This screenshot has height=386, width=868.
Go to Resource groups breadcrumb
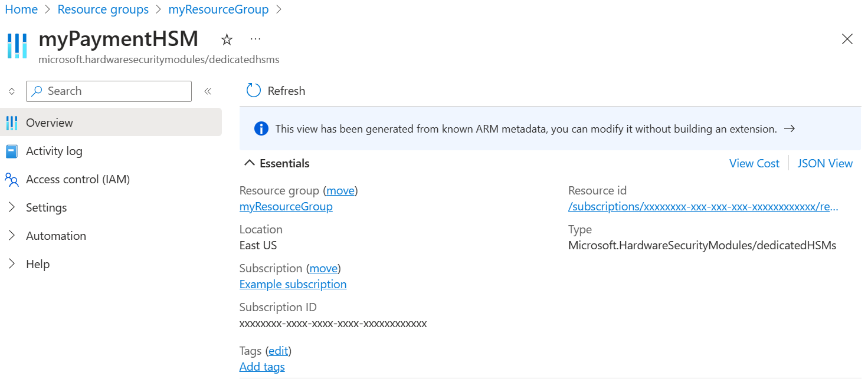click(103, 9)
